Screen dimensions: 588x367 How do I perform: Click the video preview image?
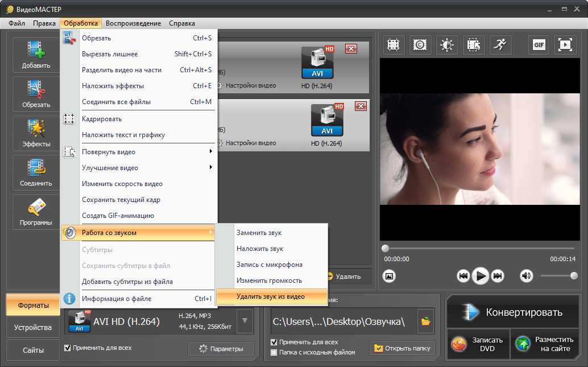479,149
